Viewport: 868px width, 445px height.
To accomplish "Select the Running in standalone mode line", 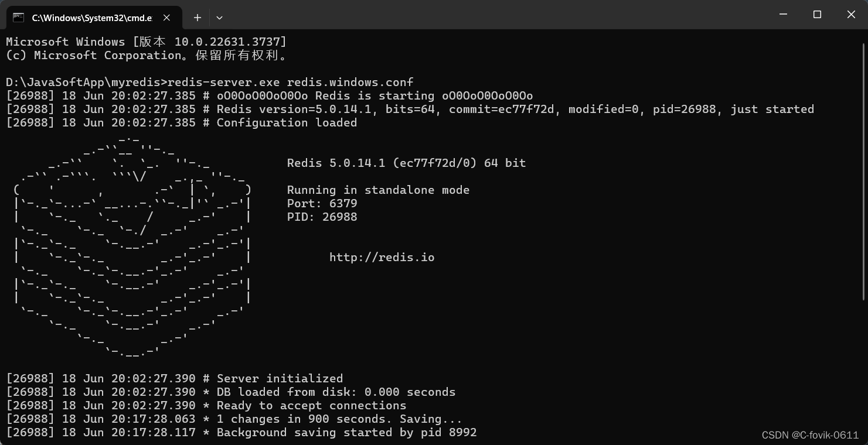I will (x=378, y=190).
